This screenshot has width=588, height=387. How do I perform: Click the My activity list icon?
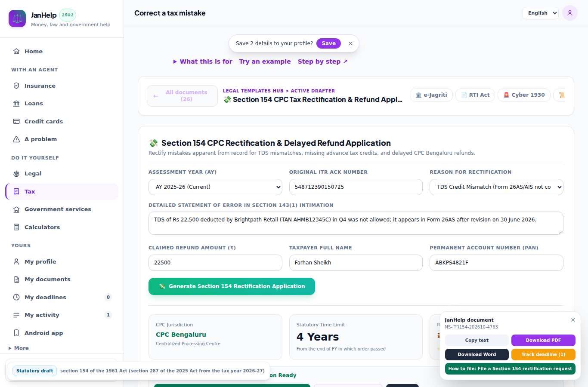(x=16, y=315)
